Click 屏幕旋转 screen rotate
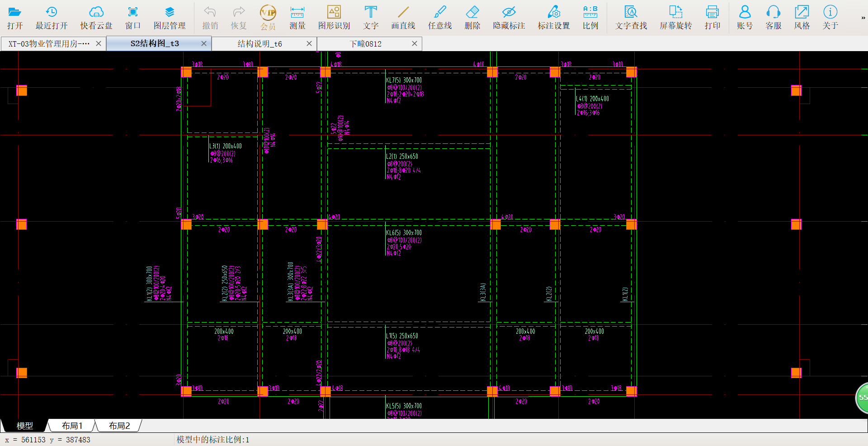Viewport: 868px width, 446px height. click(x=676, y=18)
